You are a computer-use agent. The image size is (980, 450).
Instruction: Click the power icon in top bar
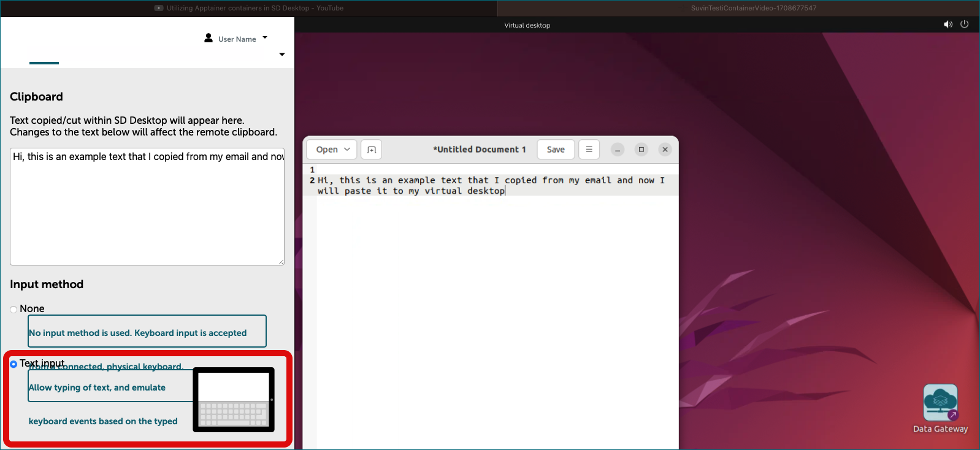coord(965,25)
